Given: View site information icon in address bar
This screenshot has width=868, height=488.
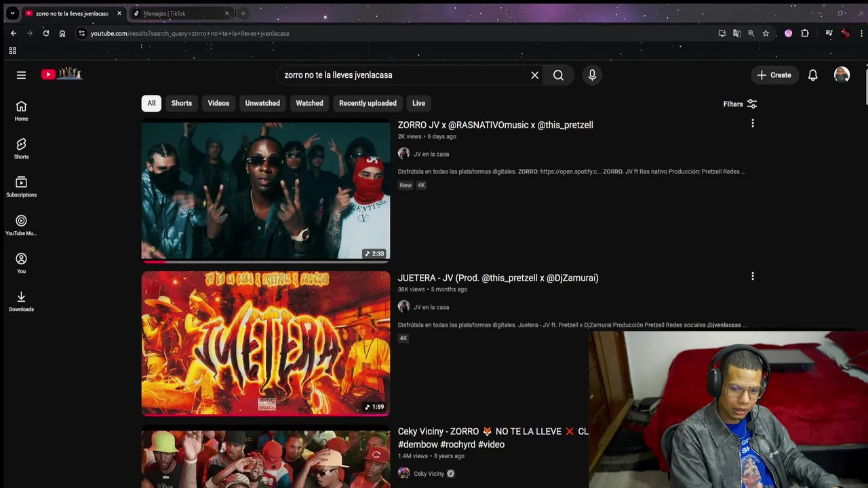Looking at the screenshot, I should pos(81,33).
